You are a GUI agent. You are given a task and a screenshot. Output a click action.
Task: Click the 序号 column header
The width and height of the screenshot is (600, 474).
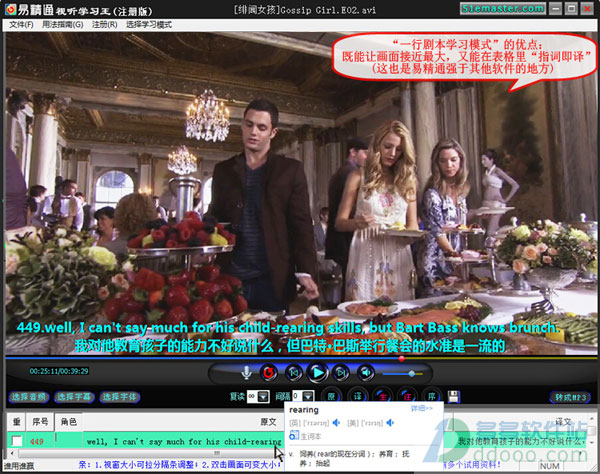coord(40,422)
